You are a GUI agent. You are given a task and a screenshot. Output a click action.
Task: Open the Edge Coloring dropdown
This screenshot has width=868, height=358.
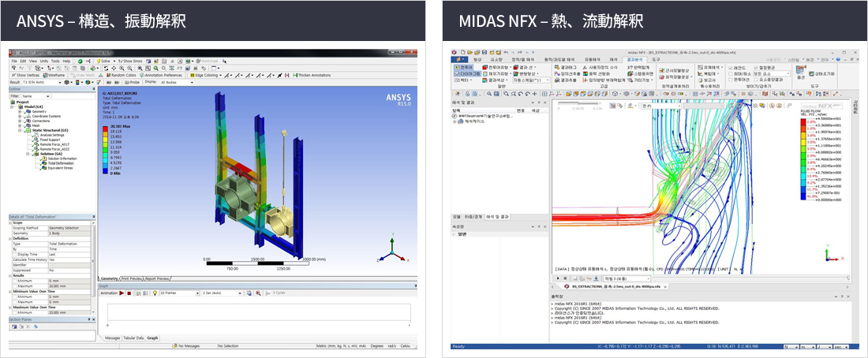pos(206,75)
